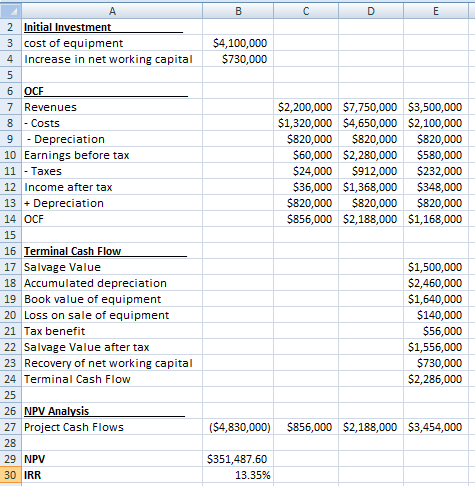Select Salvage Value after tax label

pyautogui.click(x=87, y=347)
